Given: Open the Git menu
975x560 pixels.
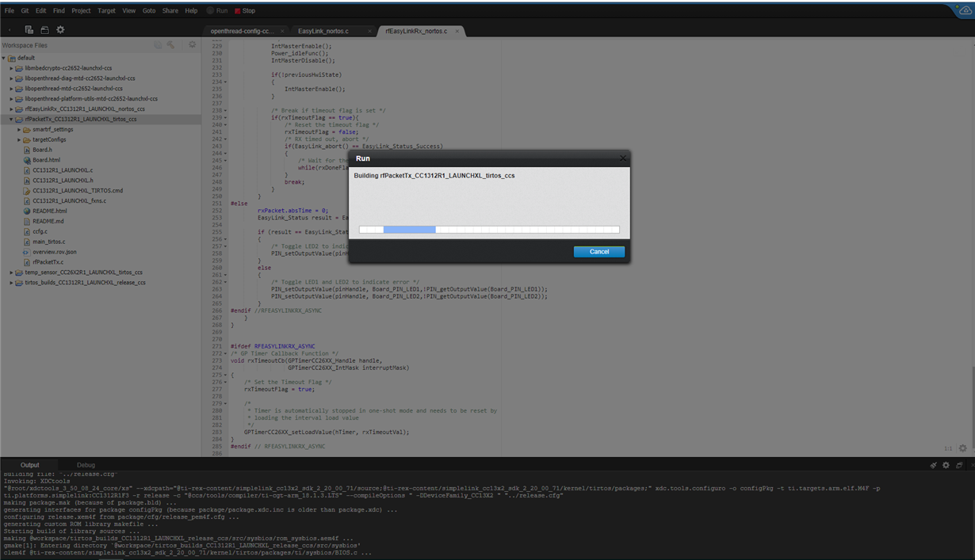Looking at the screenshot, I should tap(25, 11).
